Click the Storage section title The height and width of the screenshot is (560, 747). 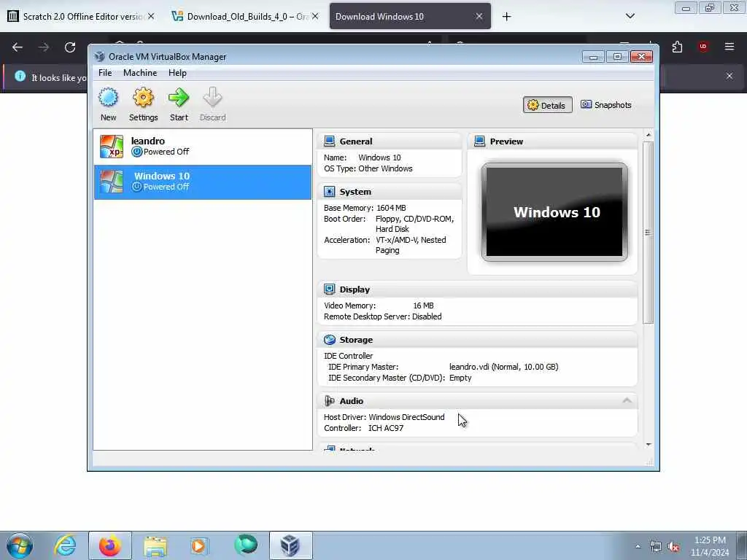[x=356, y=340]
